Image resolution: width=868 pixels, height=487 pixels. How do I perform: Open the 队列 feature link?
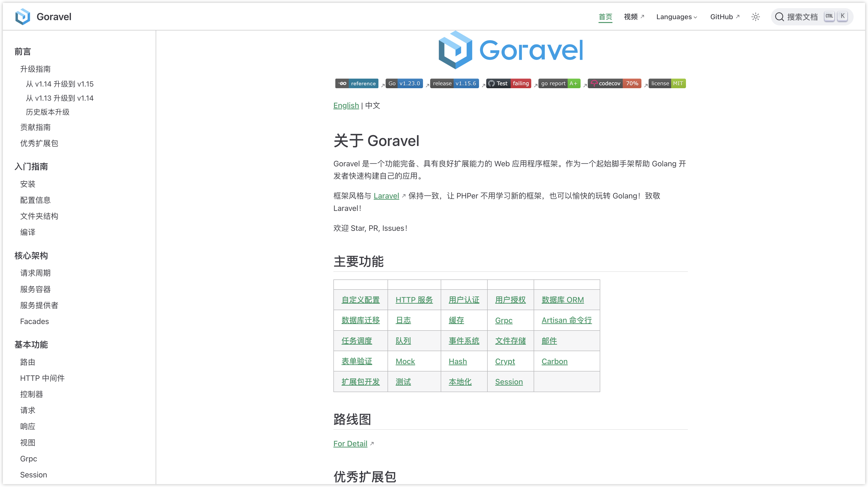[403, 341]
